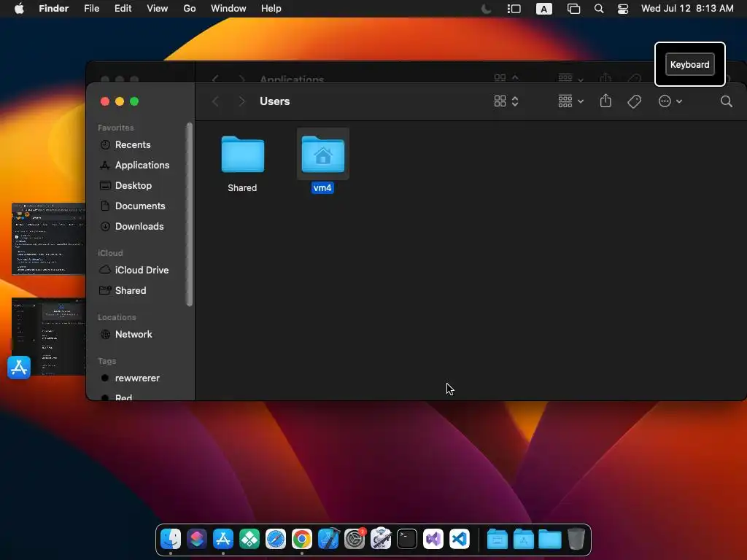Open the Go menu
Image resolution: width=747 pixels, height=560 pixels.
tap(190, 9)
